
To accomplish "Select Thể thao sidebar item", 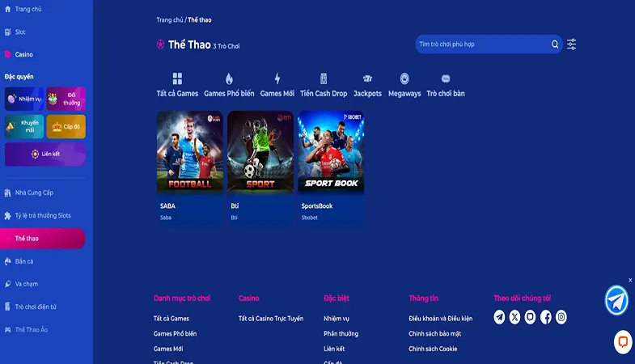I will pyautogui.click(x=43, y=239).
